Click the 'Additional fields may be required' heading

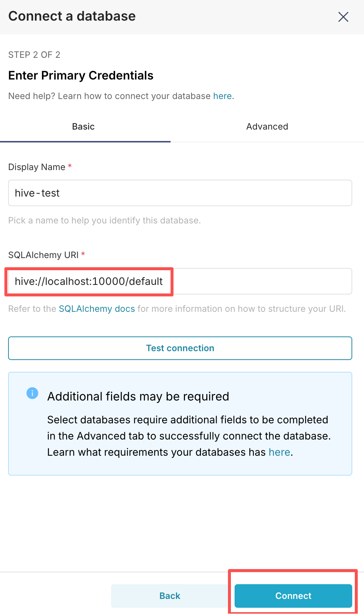(138, 396)
